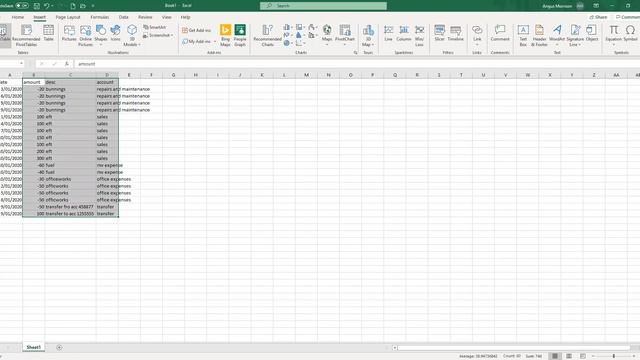Open the People Graph add-in
This screenshot has width=640, height=360.
coord(240,35)
